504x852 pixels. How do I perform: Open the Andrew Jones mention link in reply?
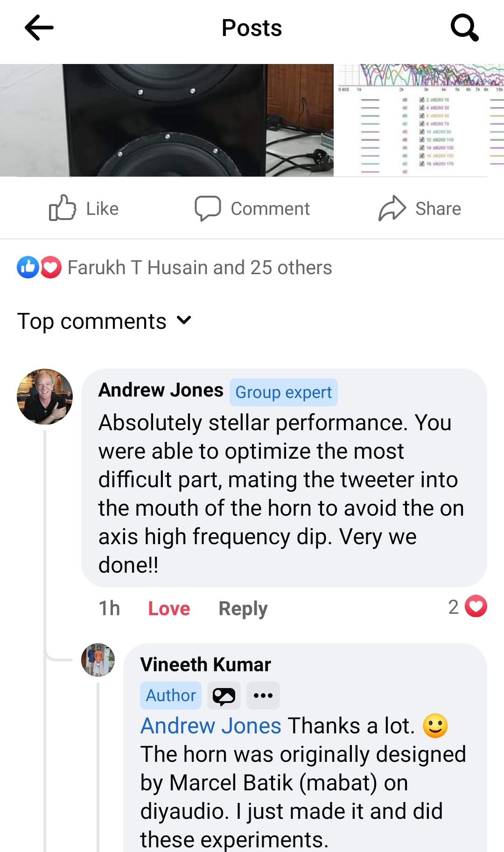click(211, 726)
